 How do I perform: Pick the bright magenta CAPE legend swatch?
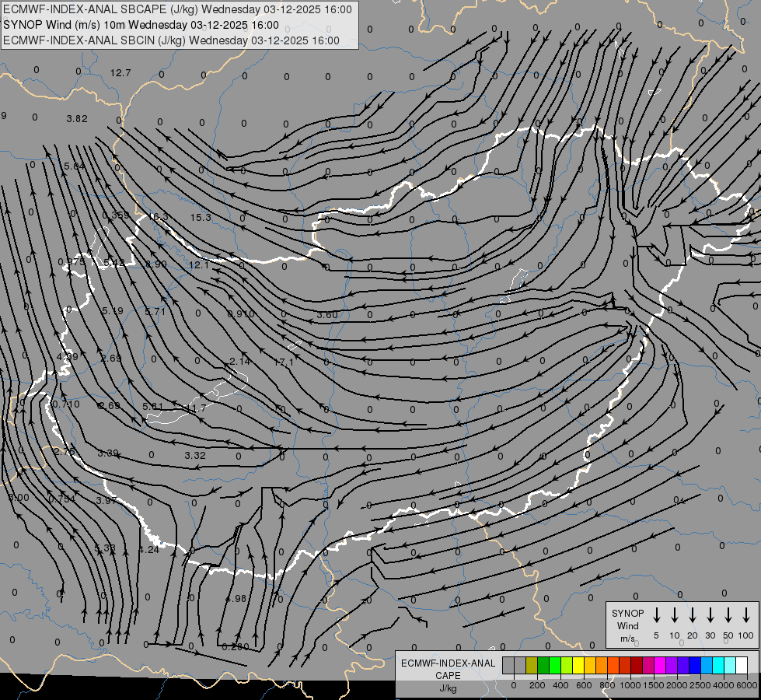coord(660,665)
